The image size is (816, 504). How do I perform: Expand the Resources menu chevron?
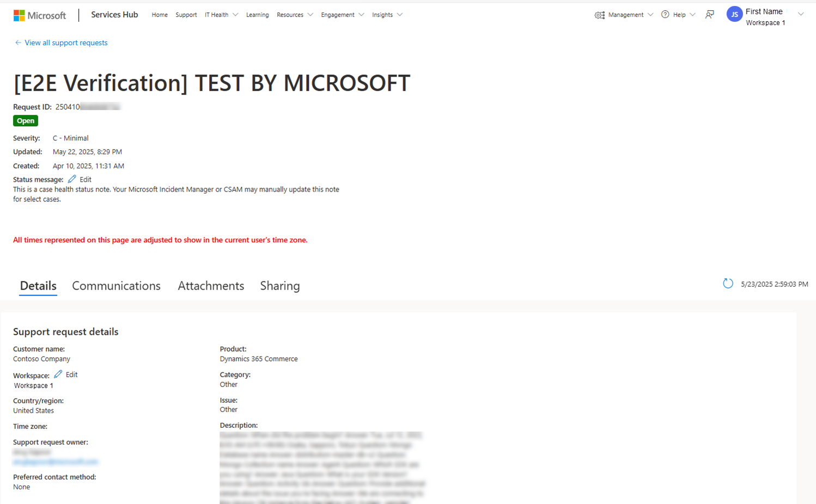pos(310,15)
